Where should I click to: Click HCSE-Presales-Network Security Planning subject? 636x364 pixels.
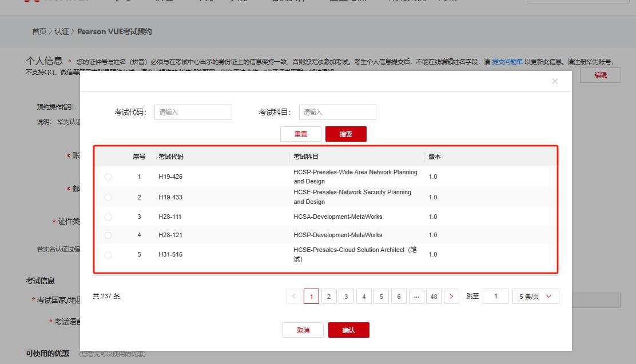[x=352, y=197]
